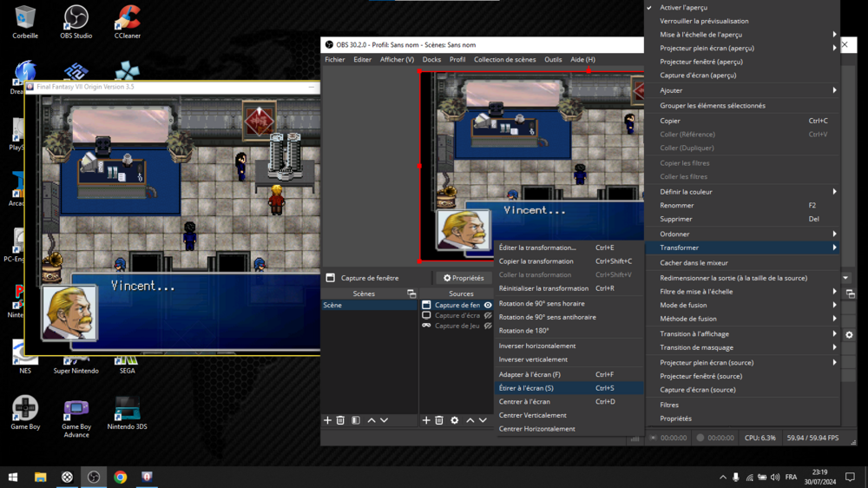Move selected source down with arrow icon

(x=483, y=420)
